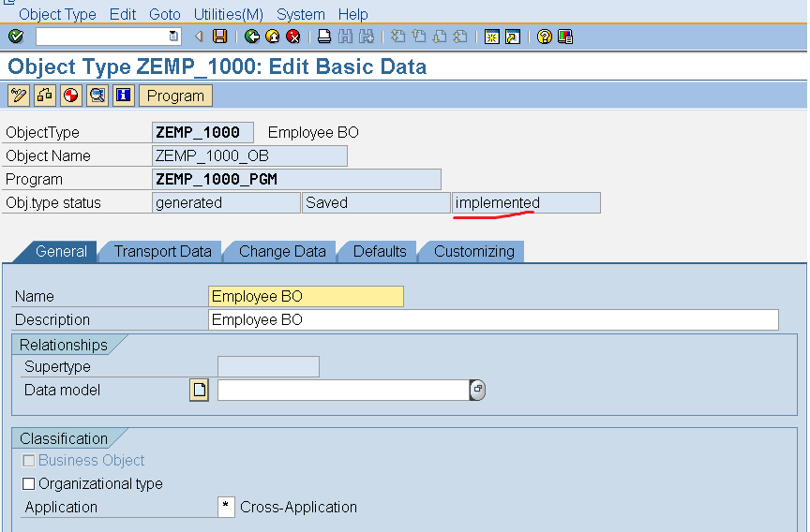Switch to the Transport Data tab

point(162,251)
